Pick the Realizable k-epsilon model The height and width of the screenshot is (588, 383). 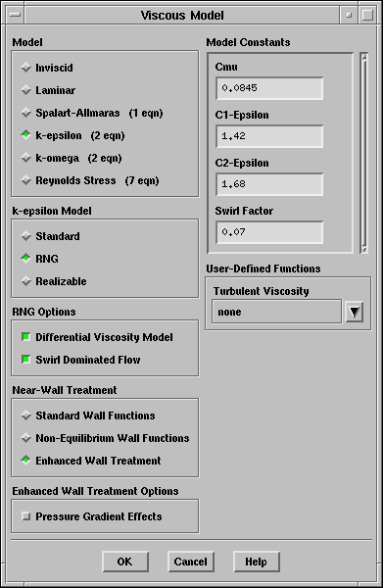click(x=54, y=281)
